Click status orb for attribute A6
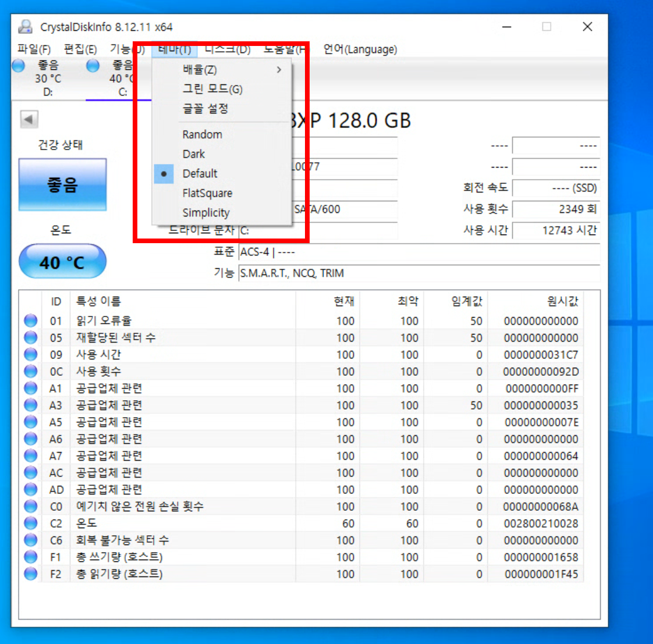This screenshot has width=653, height=644. pos(30,439)
